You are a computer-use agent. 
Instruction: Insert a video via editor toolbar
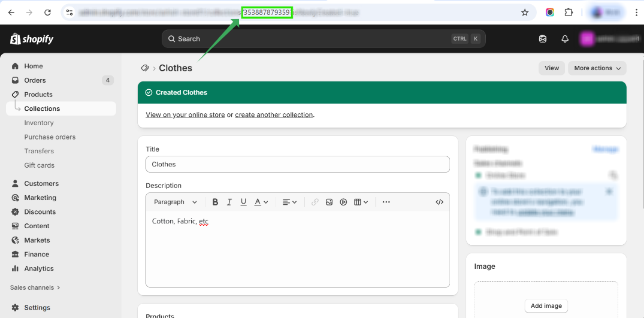[344, 202]
